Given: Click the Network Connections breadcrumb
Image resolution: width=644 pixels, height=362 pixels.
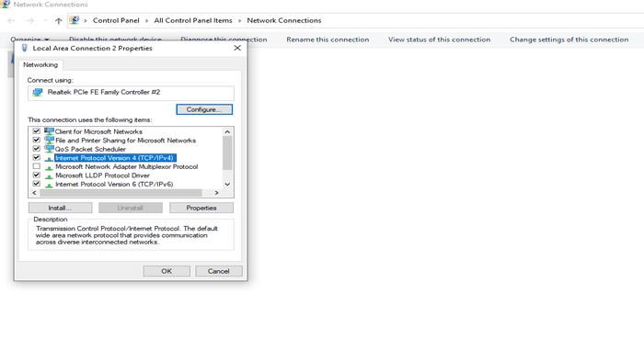Looking at the screenshot, I should pos(283,20).
